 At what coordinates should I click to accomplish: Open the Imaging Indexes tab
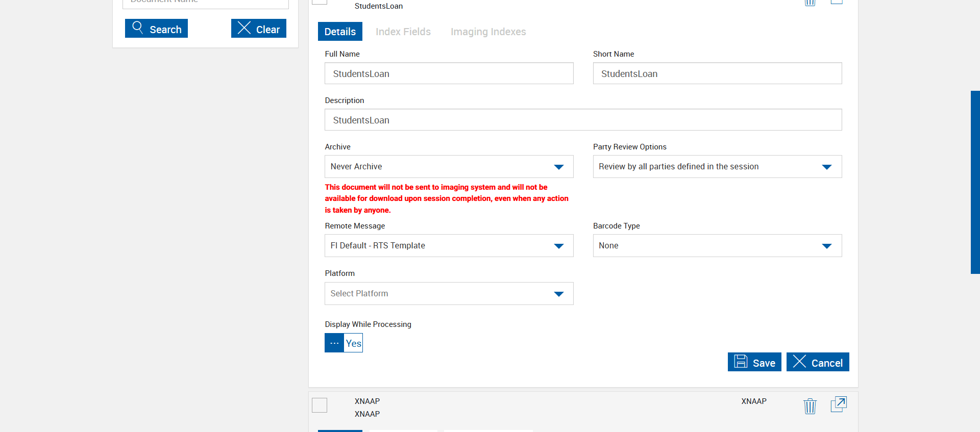click(x=488, y=32)
